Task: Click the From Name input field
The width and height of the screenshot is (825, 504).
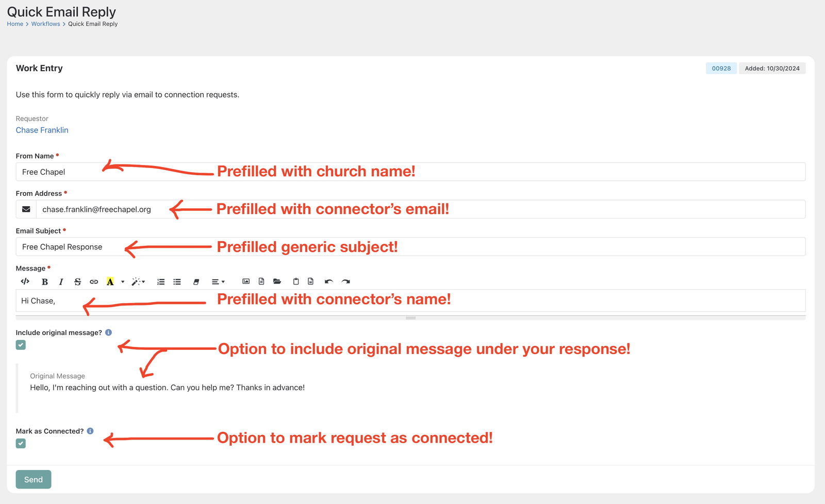Action: (x=410, y=172)
